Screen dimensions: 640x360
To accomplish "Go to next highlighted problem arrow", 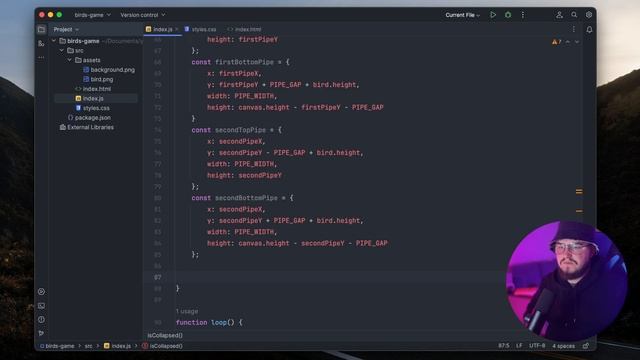I will (577, 42).
